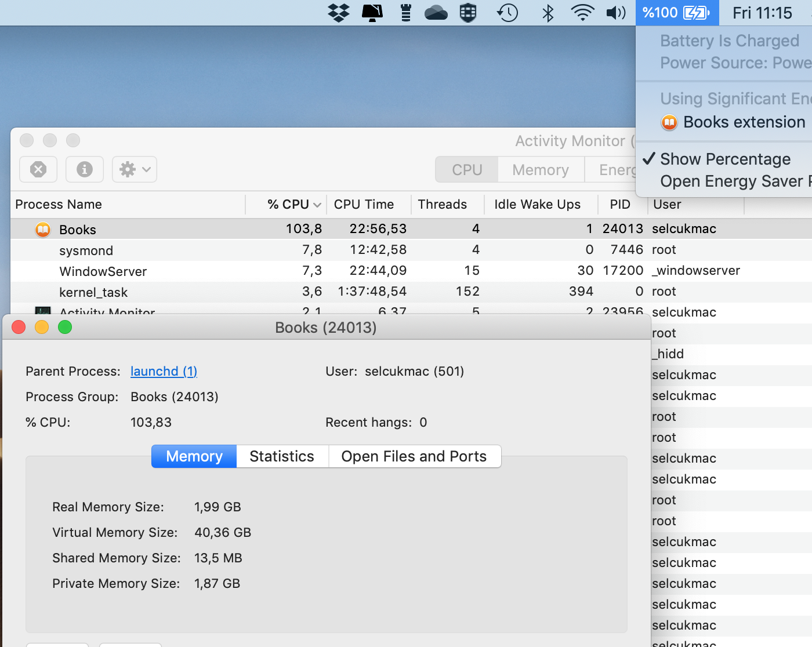Open the rook-shaped menu bar icon
Screen dimensions: 812x647
point(406,12)
